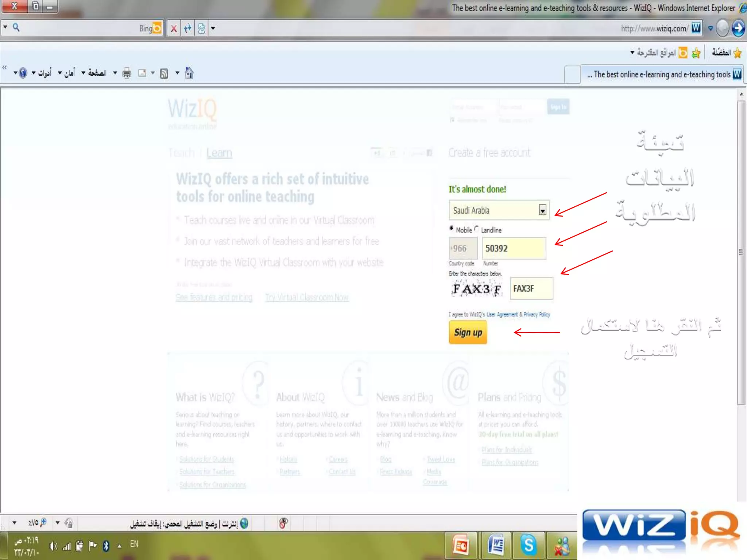Click the Print icon in command bar

[127, 73]
